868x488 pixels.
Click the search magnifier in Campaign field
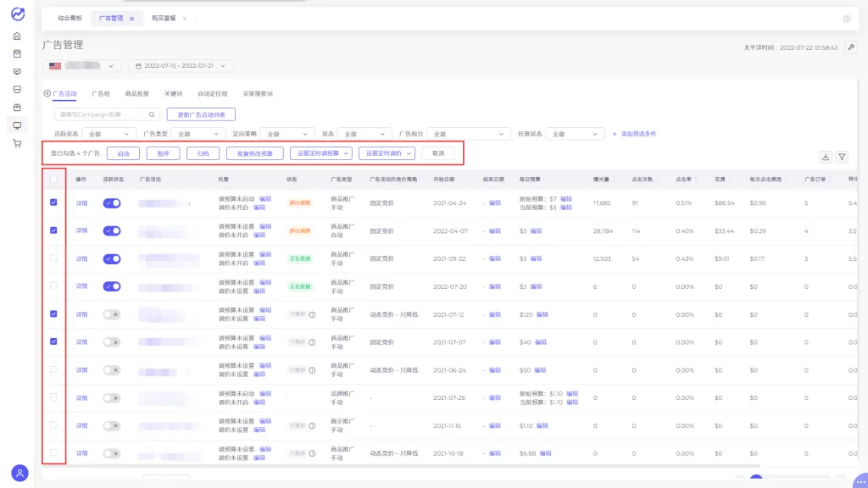[x=151, y=114]
